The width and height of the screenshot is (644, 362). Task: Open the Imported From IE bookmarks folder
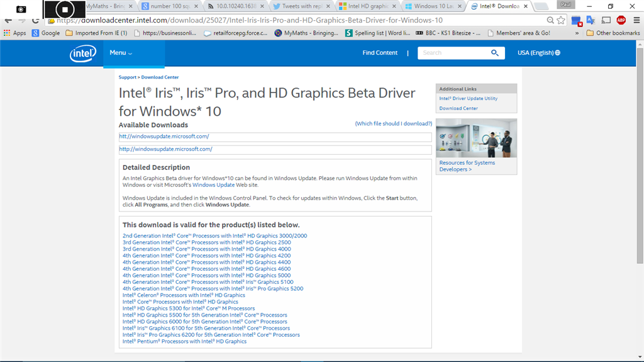tap(96, 33)
